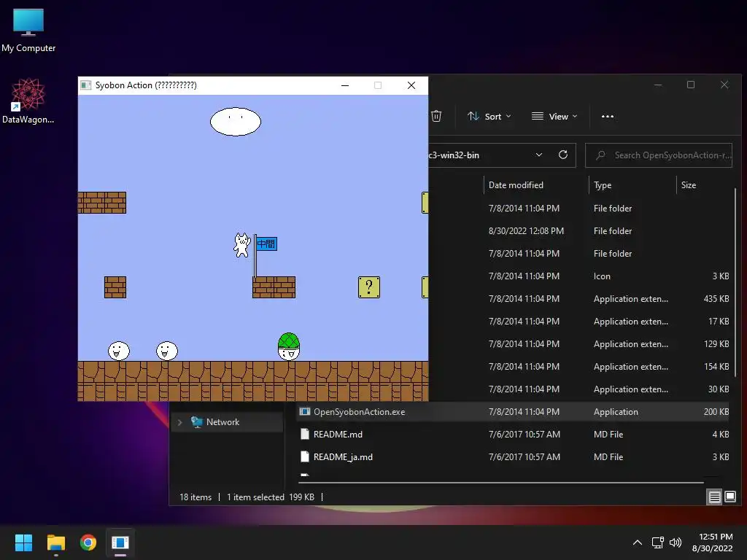Open the Sort menu in File Explorer
Screen dimensions: 747x560
pyautogui.click(x=489, y=116)
